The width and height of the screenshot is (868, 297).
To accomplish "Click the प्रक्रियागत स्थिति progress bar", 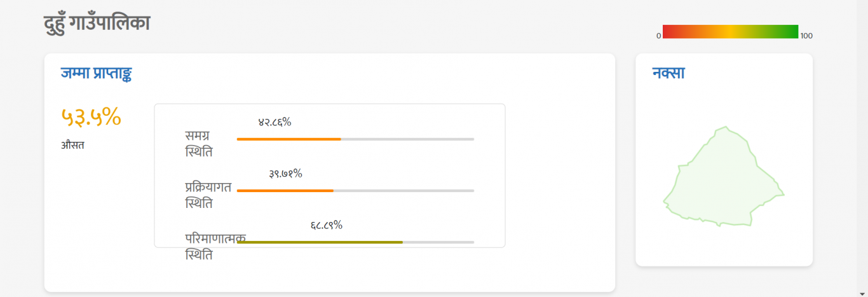I will coord(355,191).
